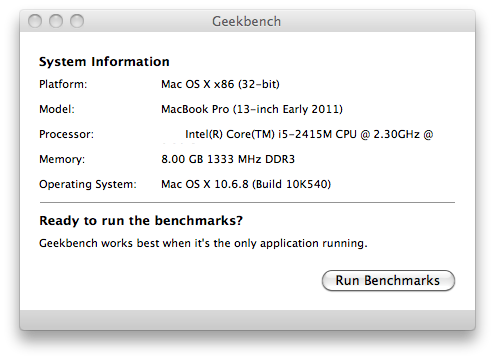This screenshot has height=360, width=495.
Task: Click the horizontal separator line
Action: pyautogui.click(x=247, y=202)
